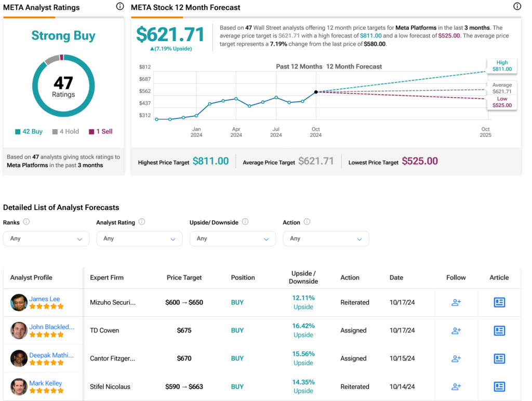532x401 pixels.
Task: Follow analyst James Lee
Action: click(x=456, y=302)
